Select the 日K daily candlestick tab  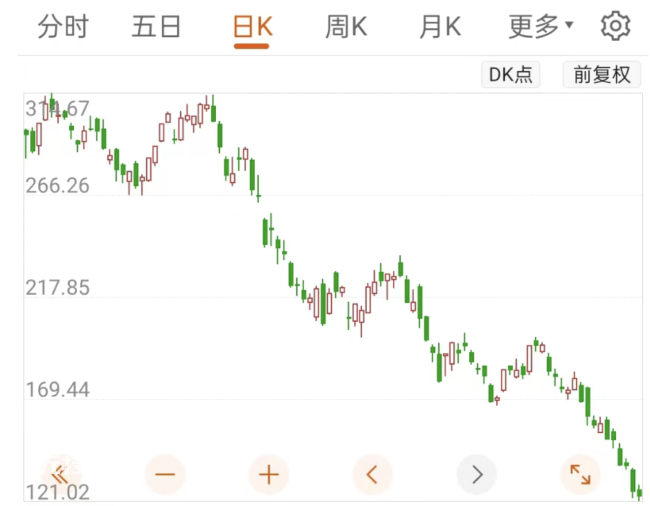click(252, 27)
